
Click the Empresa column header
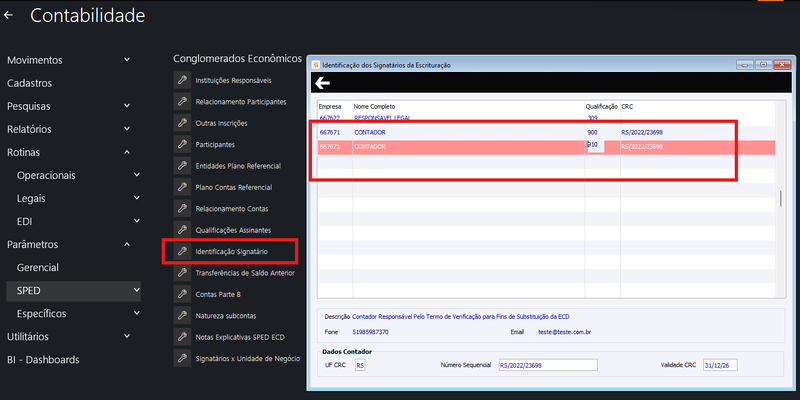(x=330, y=107)
